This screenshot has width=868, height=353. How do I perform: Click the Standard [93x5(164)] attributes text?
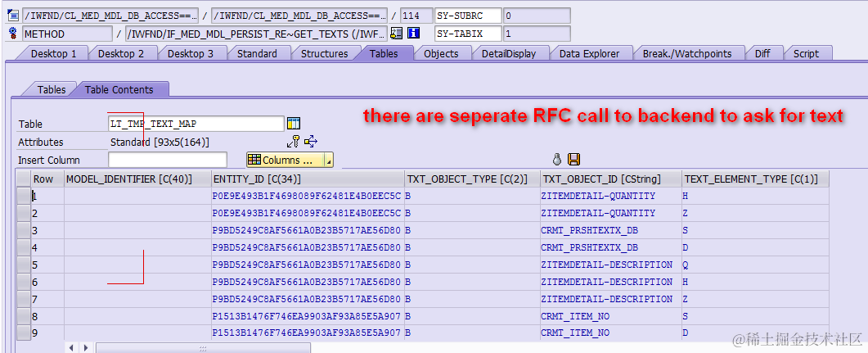160,142
